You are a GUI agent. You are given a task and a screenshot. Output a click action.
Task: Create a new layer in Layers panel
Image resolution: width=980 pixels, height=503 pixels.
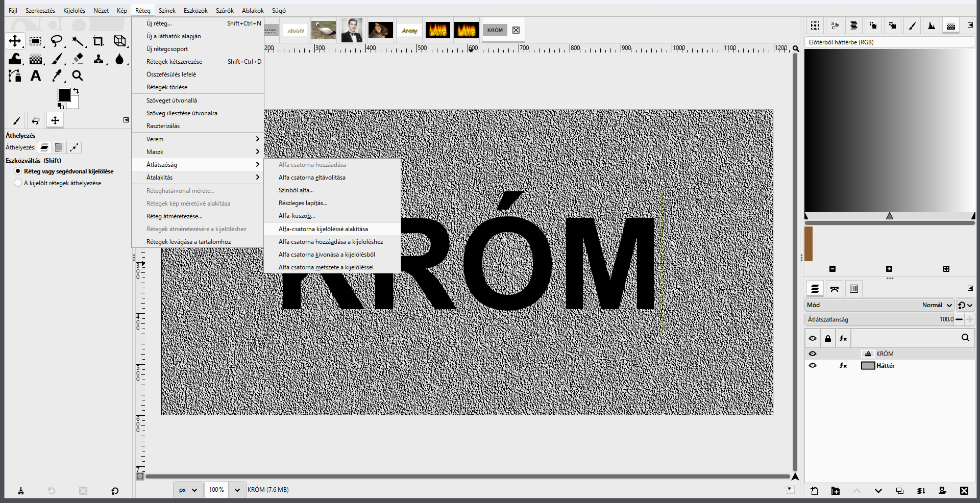(814, 491)
